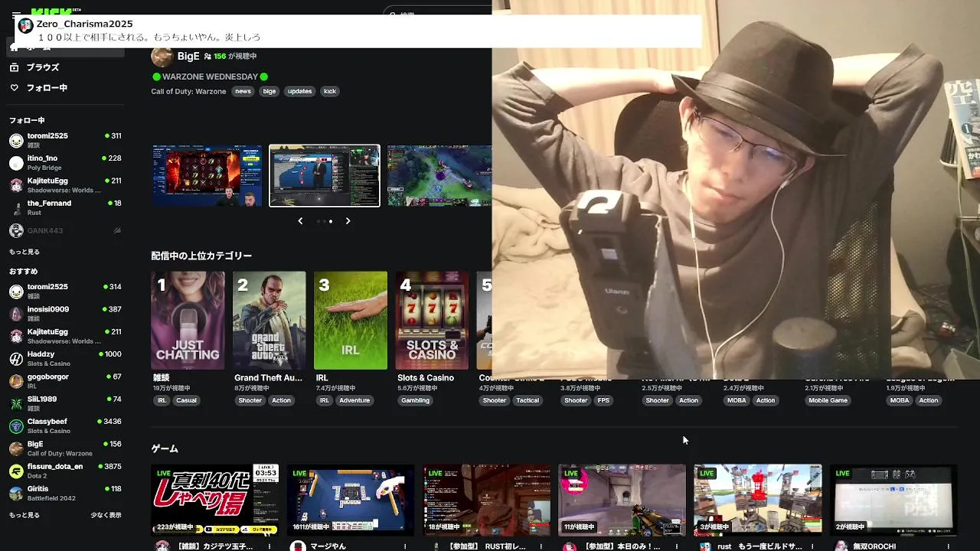Select the bige tag
This screenshot has height=551, width=980.
coord(269,91)
